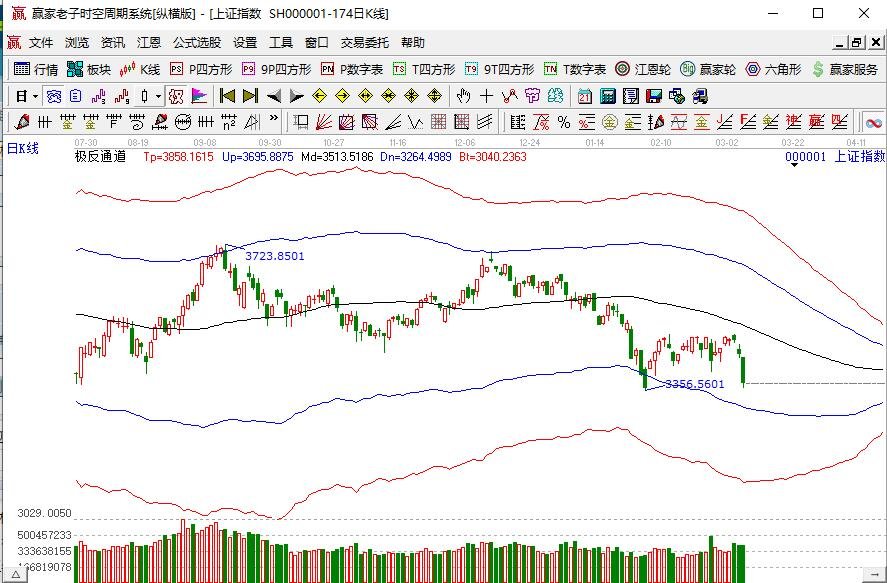The width and height of the screenshot is (887, 583).
Task: Click the pink 节 icon
Action: tap(532, 96)
